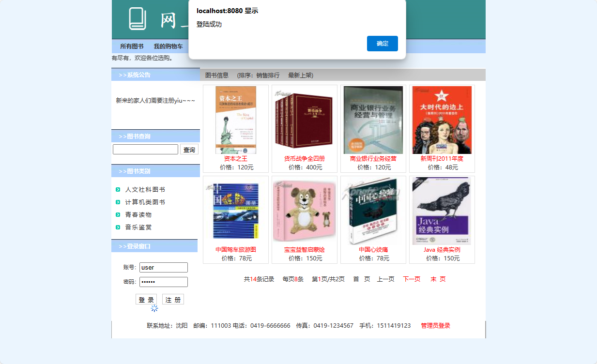Image resolution: width=597 pixels, height=364 pixels.
Task: Open the 管理员登录 link at the bottom
Action: [434, 325]
